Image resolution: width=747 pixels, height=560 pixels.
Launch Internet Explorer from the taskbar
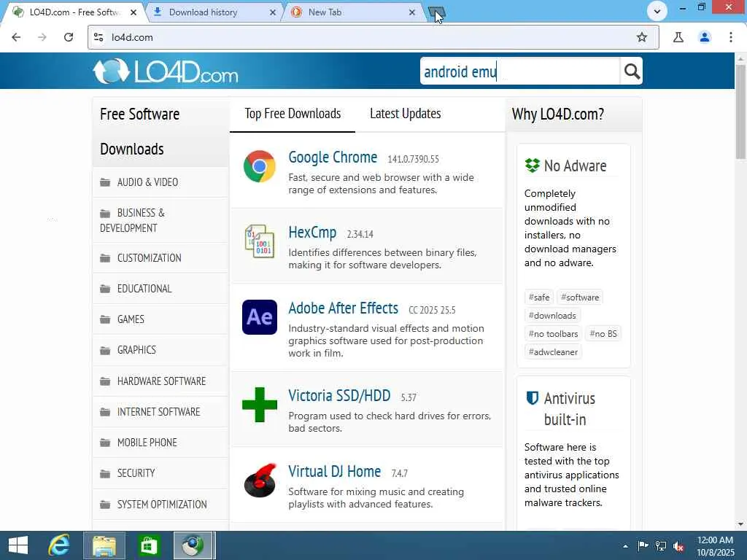[59, 545]
